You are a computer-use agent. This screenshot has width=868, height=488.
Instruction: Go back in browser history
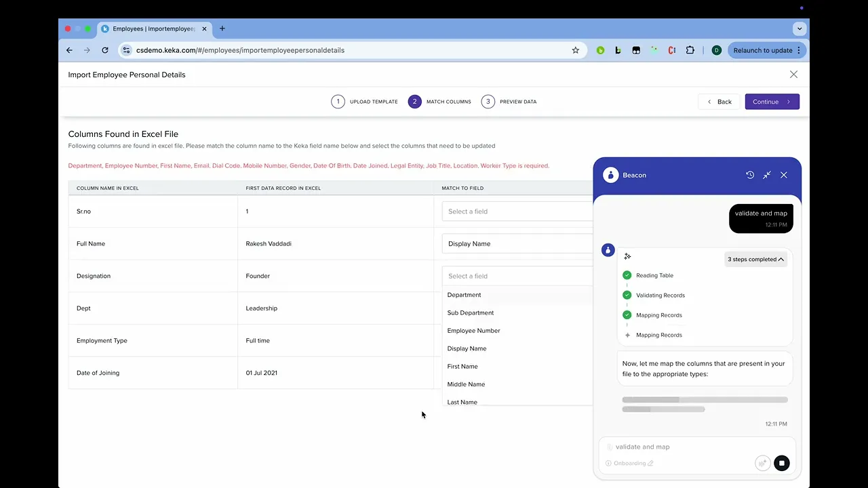click(69, 50)
